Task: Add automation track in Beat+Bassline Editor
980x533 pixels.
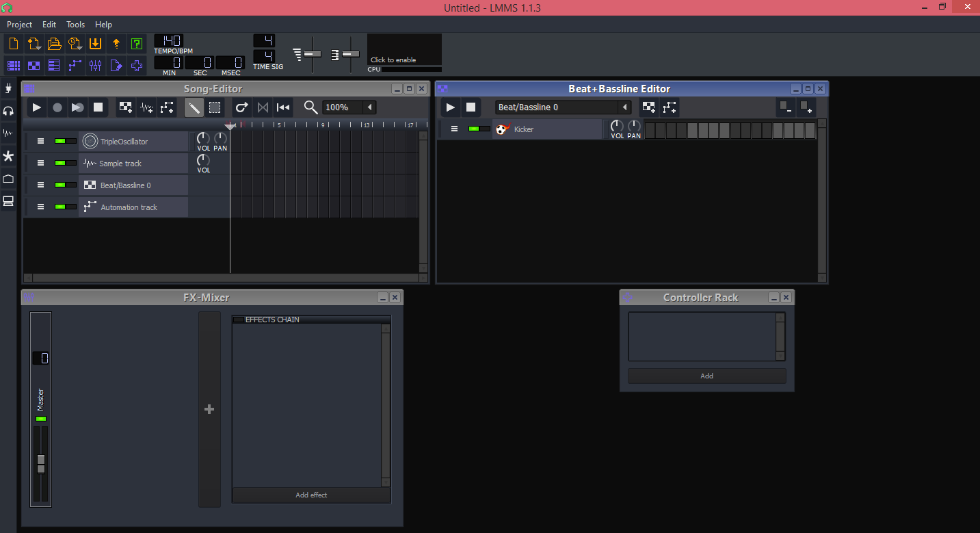Action: (670, 107)
